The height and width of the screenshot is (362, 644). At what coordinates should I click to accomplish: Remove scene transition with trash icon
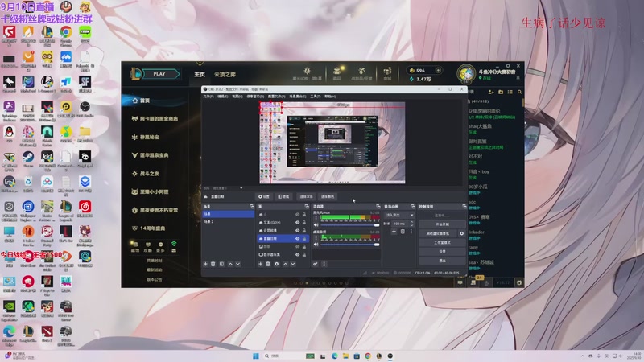(402, 232)
